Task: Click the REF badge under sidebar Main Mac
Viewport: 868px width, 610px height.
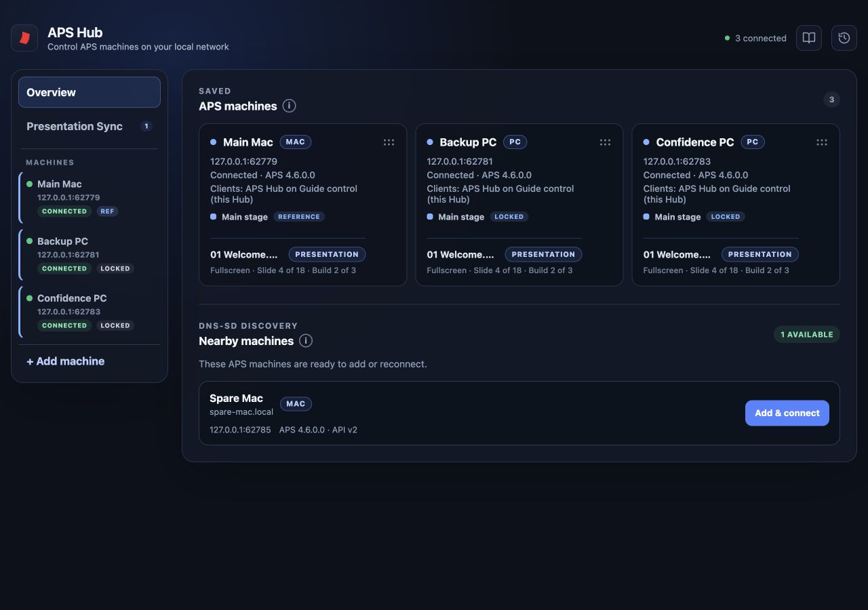Action: coord(107,211)
